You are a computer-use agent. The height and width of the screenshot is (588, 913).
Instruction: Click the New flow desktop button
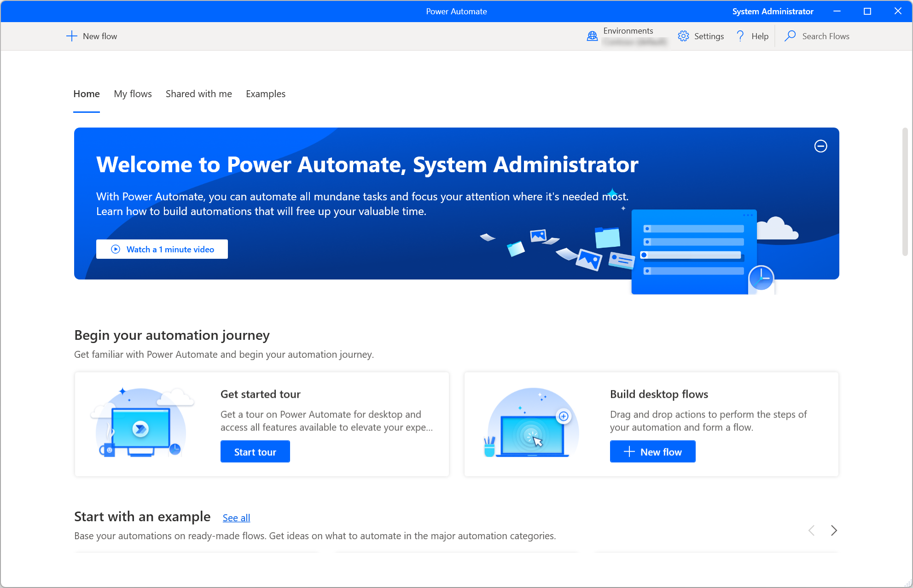(x=652, y=452)
